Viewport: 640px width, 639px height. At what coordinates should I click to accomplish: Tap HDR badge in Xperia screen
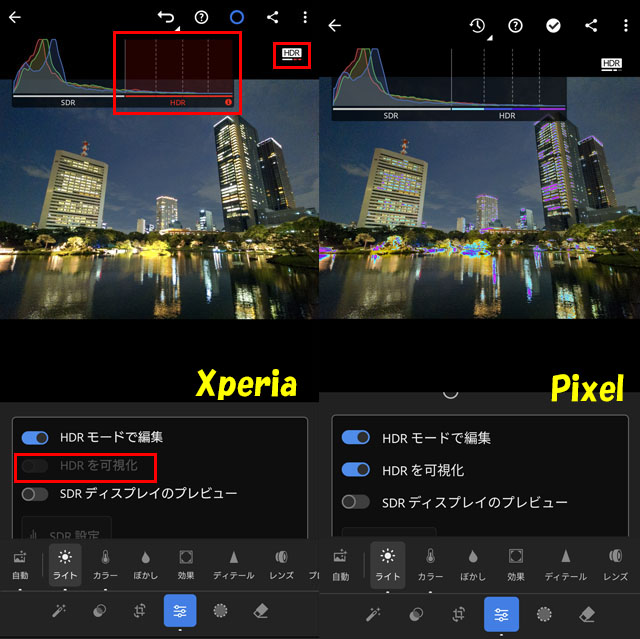click(x=292, y=54)
